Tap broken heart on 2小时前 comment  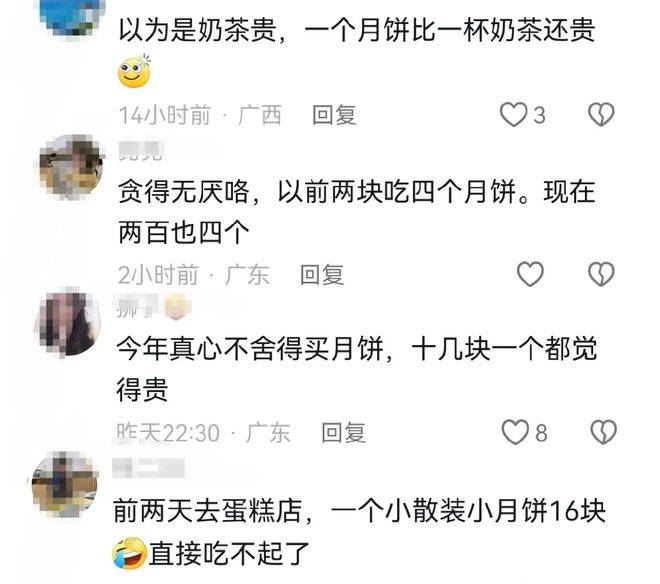pos(601,274)
